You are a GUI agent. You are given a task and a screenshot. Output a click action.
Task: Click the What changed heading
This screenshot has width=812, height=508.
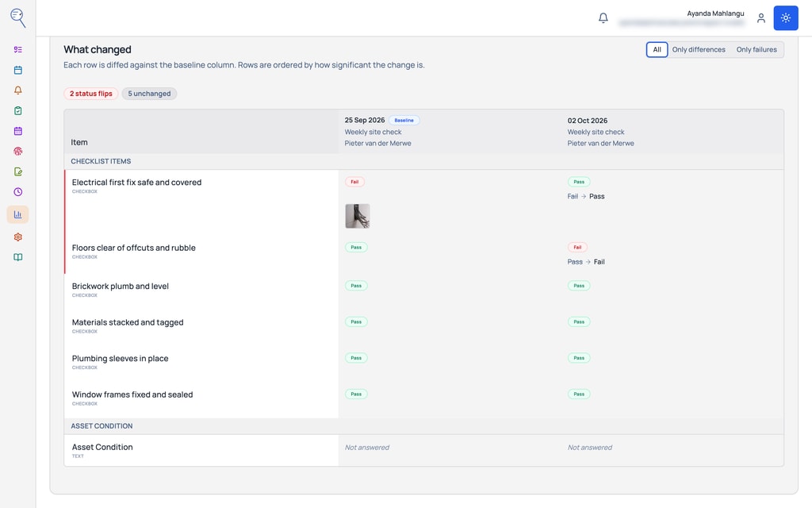(98, 50)
